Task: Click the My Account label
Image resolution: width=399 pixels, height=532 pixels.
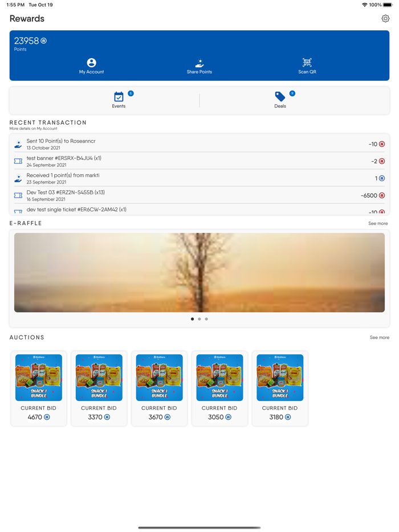Action: (x=91, y=72)
